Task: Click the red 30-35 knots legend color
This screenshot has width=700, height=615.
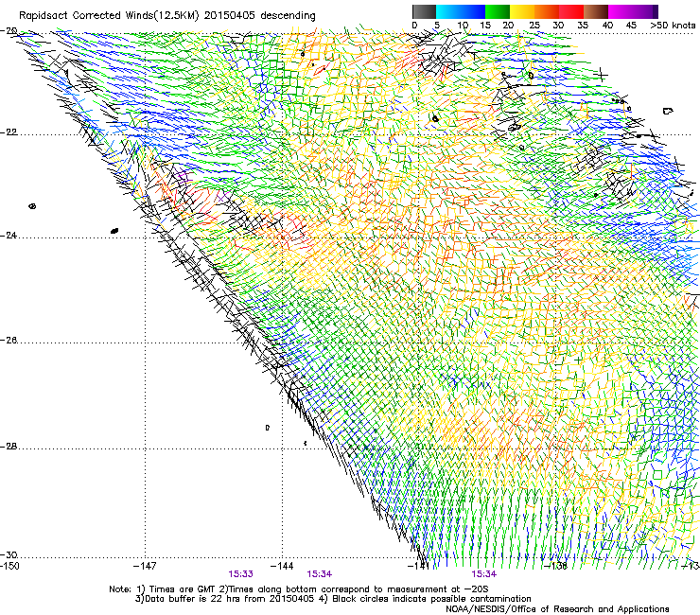Action: tap(571, 11)
